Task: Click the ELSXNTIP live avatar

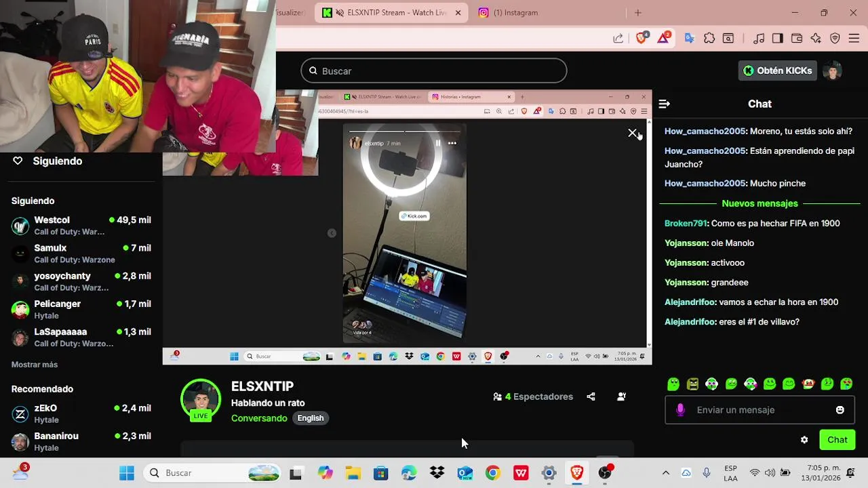Action: [201, 399]
